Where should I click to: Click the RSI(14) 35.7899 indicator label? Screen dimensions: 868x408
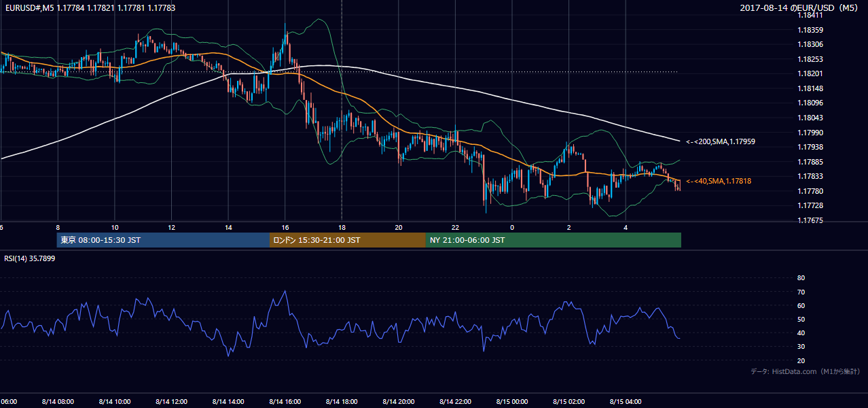click(30, 258)
